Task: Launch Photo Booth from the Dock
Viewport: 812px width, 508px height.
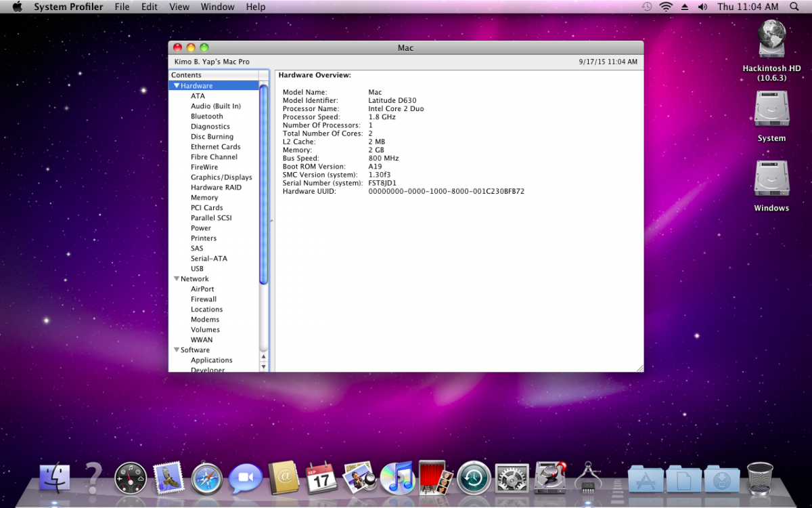Action: click(x=435, y=478)
